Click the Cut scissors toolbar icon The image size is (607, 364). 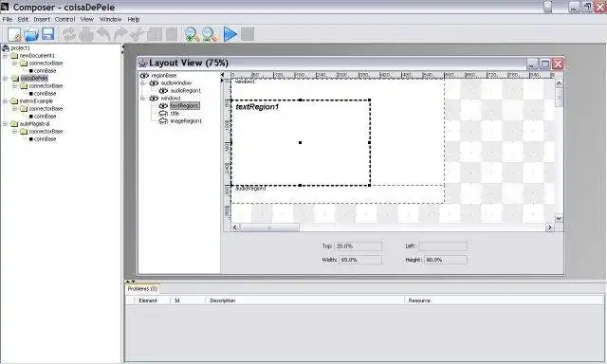137,34
